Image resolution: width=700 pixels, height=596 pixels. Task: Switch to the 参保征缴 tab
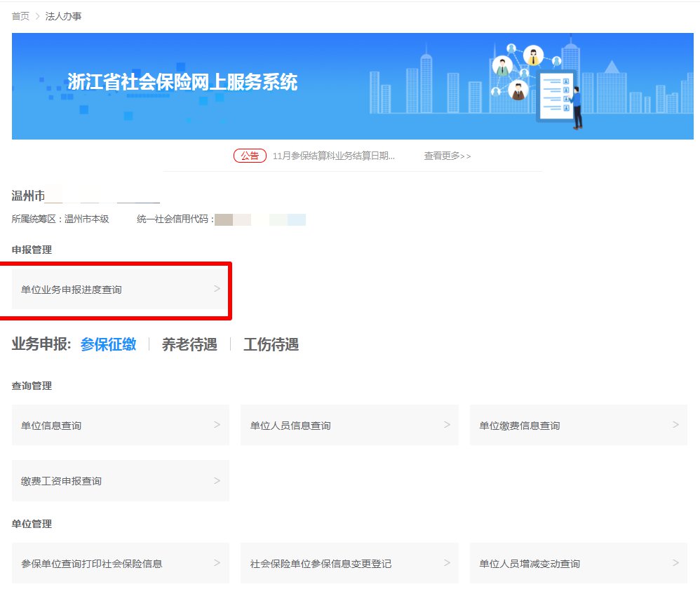(x=108, y=344)
